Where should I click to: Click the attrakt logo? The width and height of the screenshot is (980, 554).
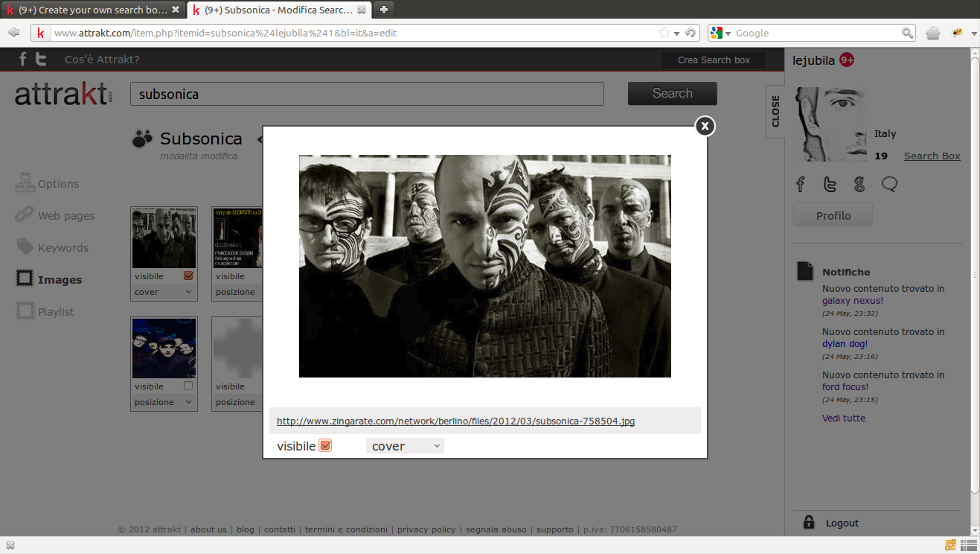point(63,95)
